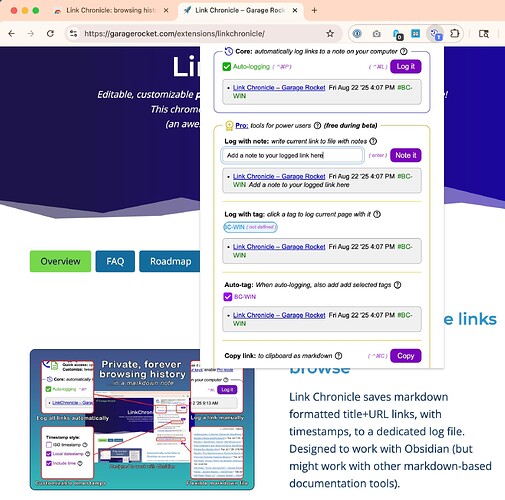The width and height of the screenshot is (505, 500).
Task: Open Link Chronicle link in Core preview
Action: pos(279,88)
